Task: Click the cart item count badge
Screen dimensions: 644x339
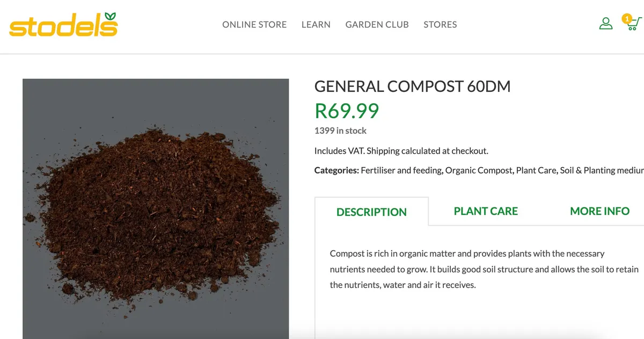Action: point(626,19)
